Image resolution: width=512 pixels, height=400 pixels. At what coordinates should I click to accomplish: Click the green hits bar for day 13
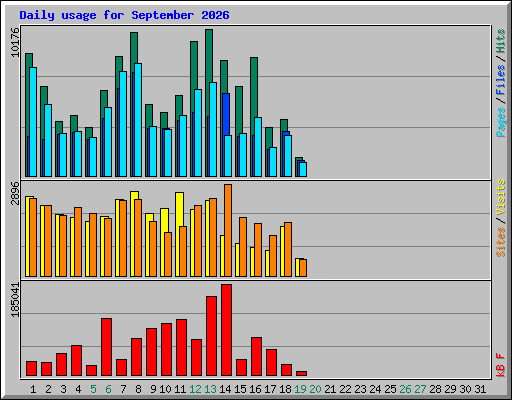point(209,56)
